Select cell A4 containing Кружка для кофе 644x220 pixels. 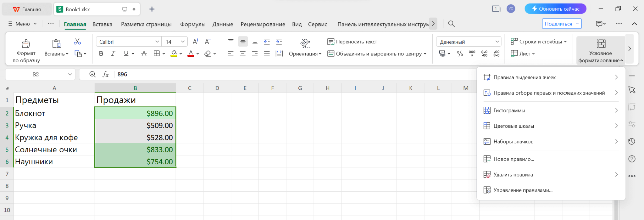pos(54,138)
